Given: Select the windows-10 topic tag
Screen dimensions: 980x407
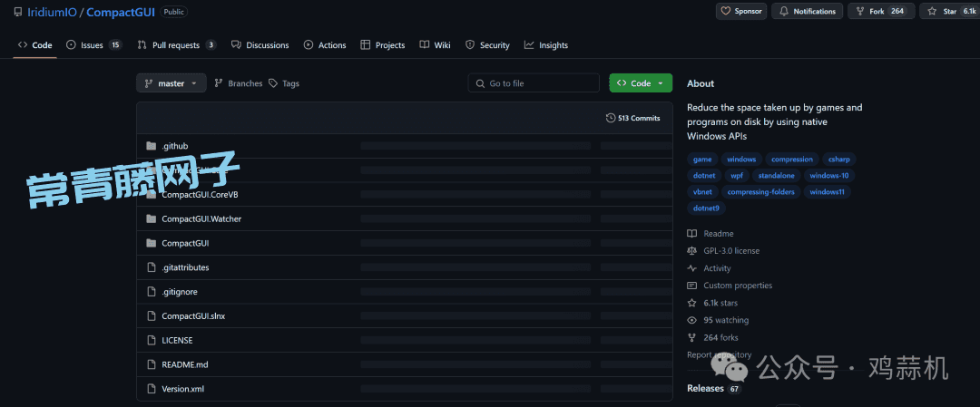Looking at the screenshot, I should 828,176.
